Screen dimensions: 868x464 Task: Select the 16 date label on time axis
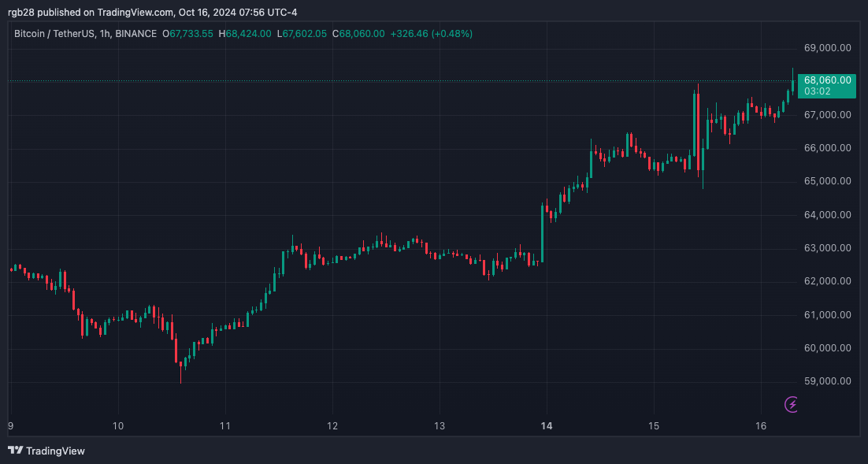tap(760, 425)
